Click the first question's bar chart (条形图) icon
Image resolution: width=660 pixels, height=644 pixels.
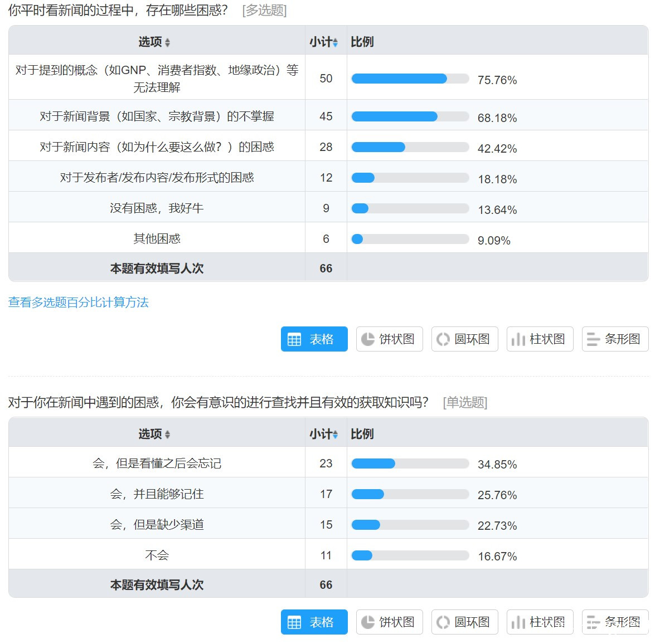point(594,339)
